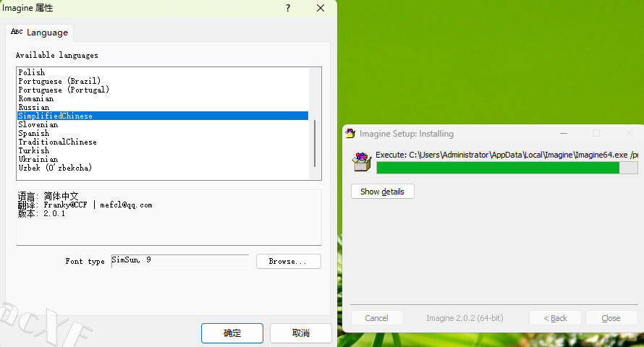Screen dimensions: 644x347
Task: Click the Execute path text in setup
Action: [x=507, y=155]
